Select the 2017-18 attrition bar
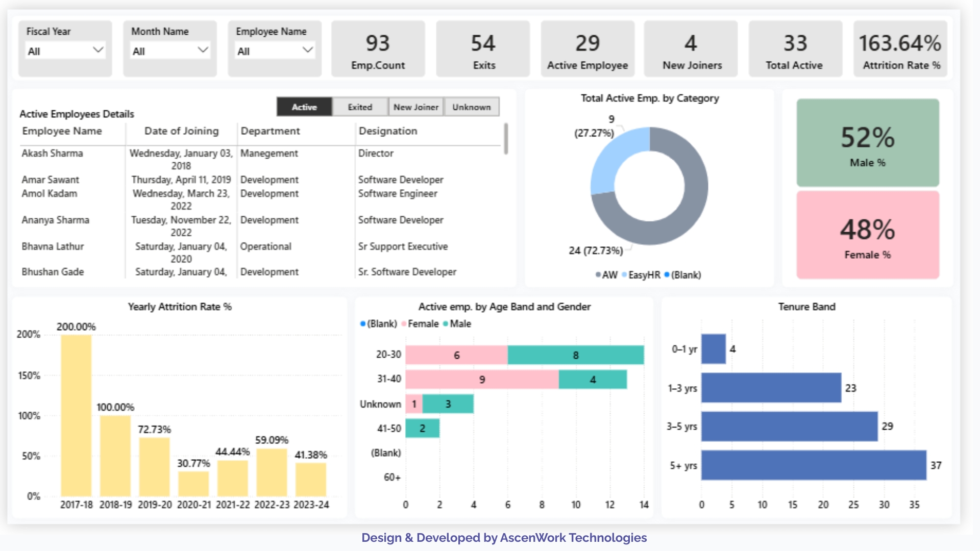 tap(76, 415)
